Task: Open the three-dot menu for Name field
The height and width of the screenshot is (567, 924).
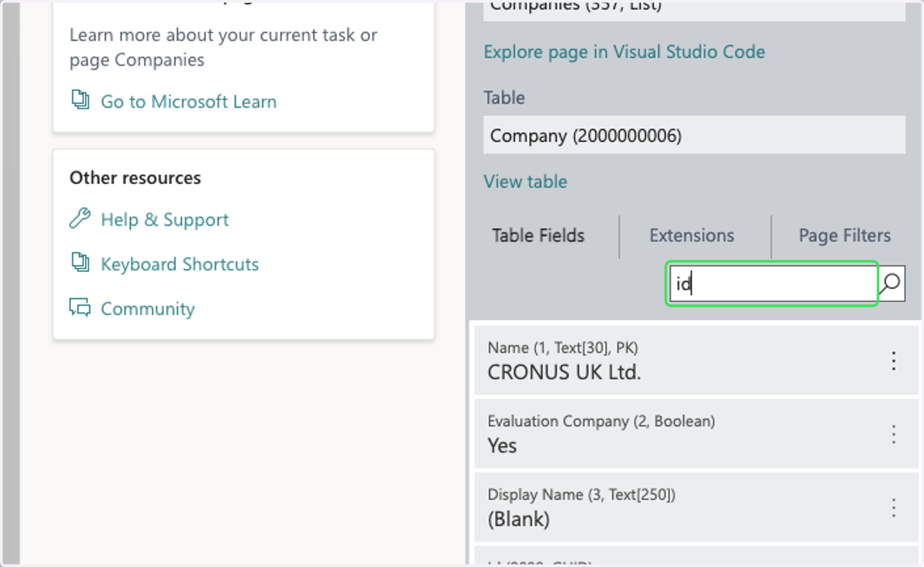Action: (x=894, y=361)
